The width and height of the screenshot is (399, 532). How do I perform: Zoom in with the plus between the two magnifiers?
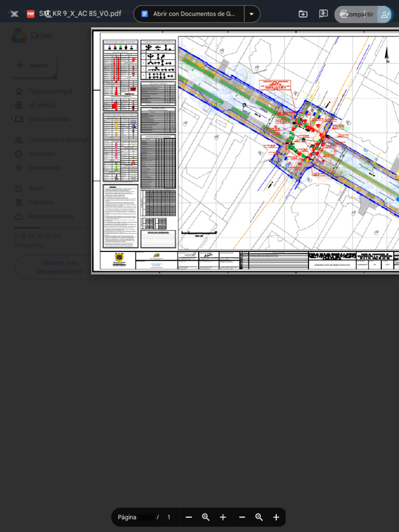223,517
